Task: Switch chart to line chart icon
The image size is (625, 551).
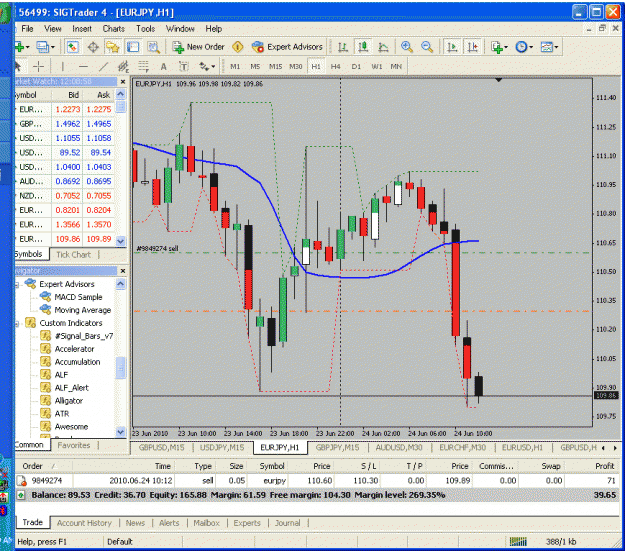Action: coord(383,47)
